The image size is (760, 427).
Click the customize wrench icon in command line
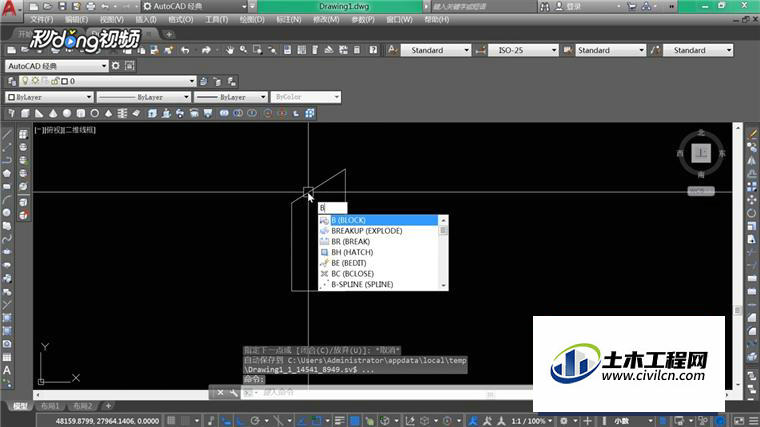click(234, 393)
